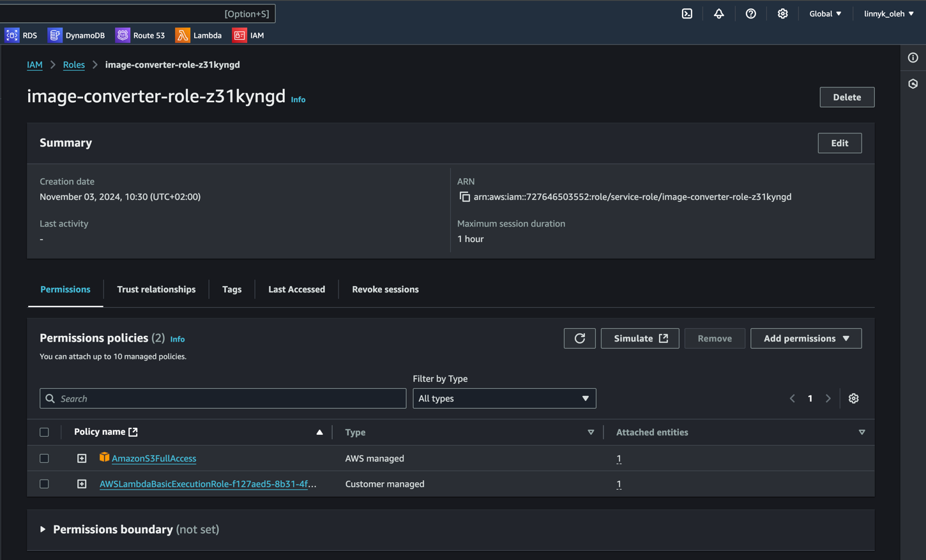Viewport: 926px width, 560px height.
Task: Sort by Policy name ascending arrow
Action: [x=319, y=432]
